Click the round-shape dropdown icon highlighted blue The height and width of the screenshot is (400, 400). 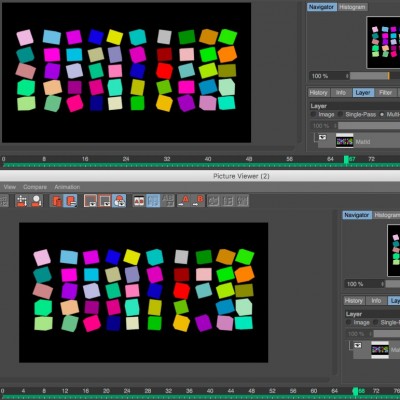click(119, 201)
